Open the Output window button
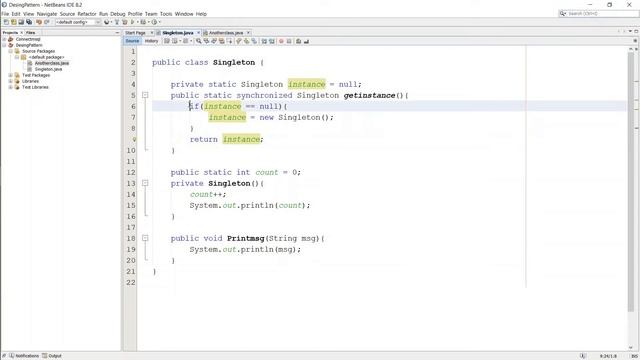640x360 pixels. 52,356
